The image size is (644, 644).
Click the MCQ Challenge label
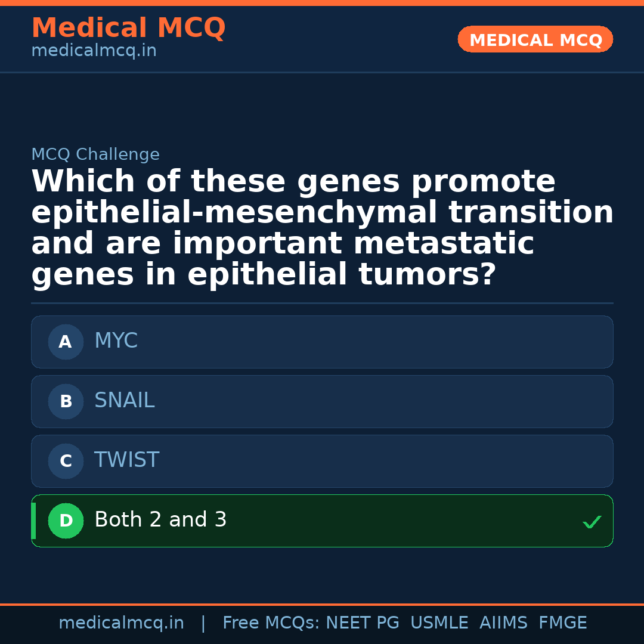(95, 155)
